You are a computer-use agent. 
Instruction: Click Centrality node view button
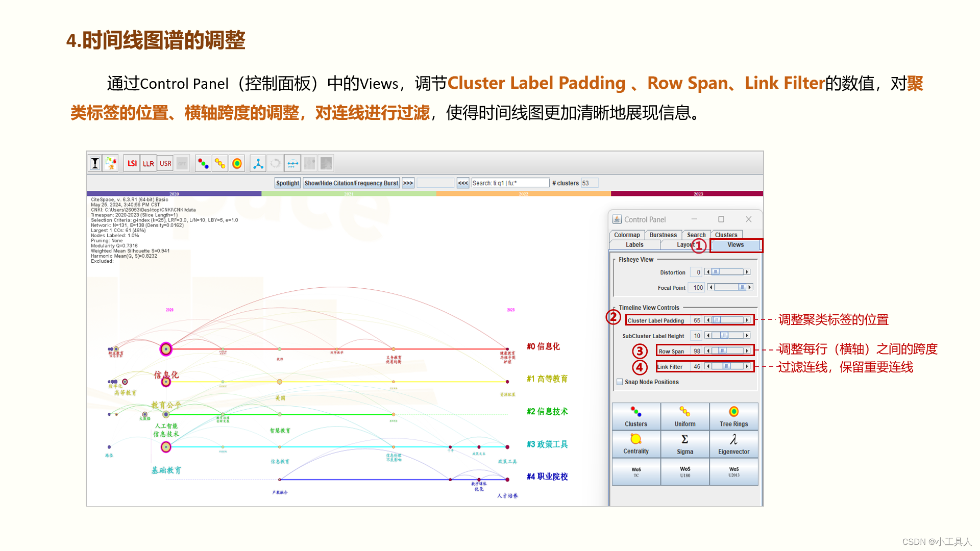tap(636, 444)
